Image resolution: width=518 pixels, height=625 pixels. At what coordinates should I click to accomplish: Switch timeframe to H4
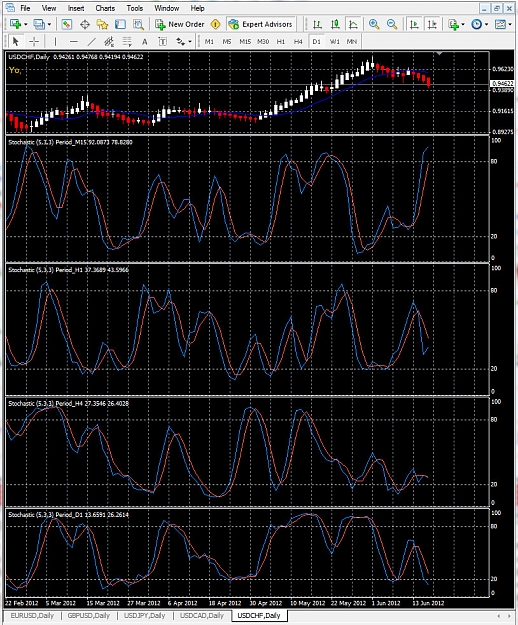298,41
